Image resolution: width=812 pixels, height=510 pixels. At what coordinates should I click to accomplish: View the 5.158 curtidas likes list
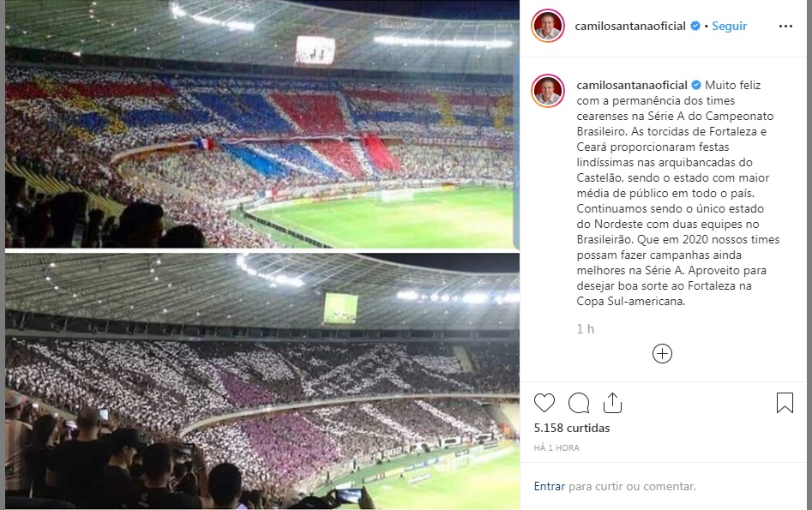[x=572, y=428]
